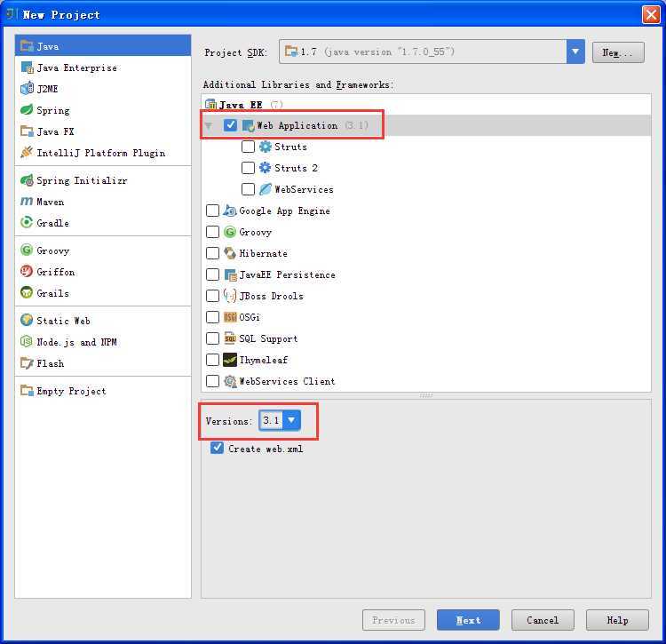
Task: Click the New... SDK button
Action: click(x=618, y=52)
